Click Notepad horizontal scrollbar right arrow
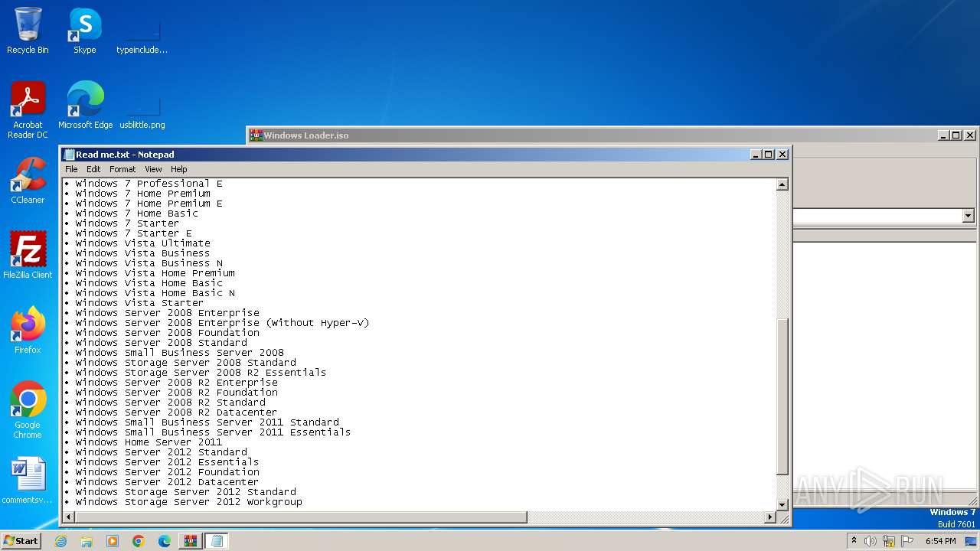The height and width of the screenshot is (551, 980). click(x=770, y=517)
